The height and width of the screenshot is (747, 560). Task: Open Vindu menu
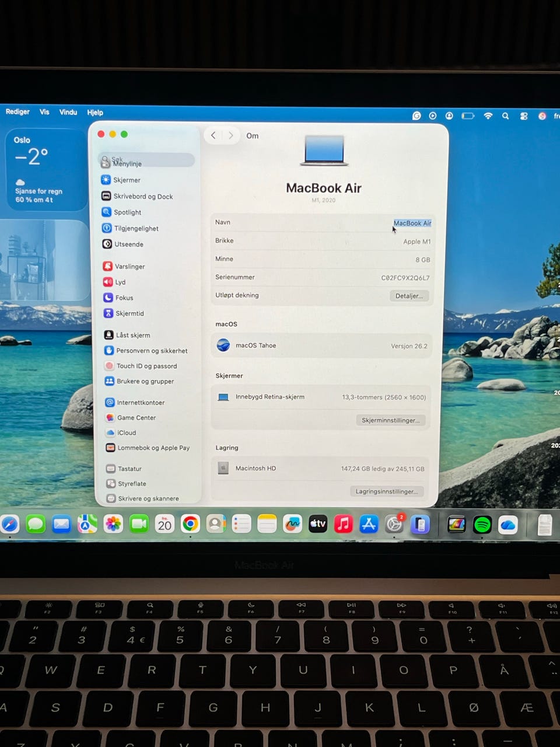coord(68,112)
